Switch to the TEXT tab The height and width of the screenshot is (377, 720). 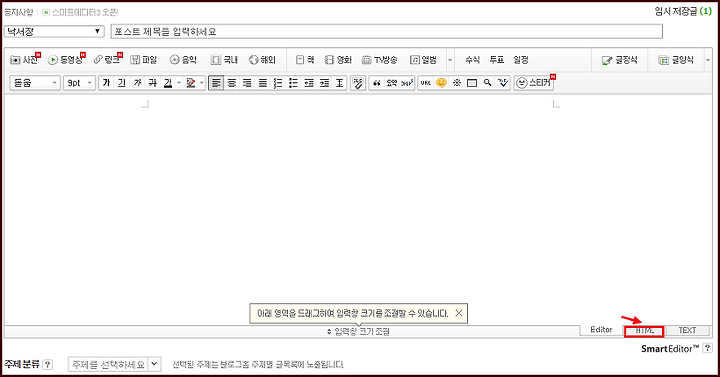point(687,330)
